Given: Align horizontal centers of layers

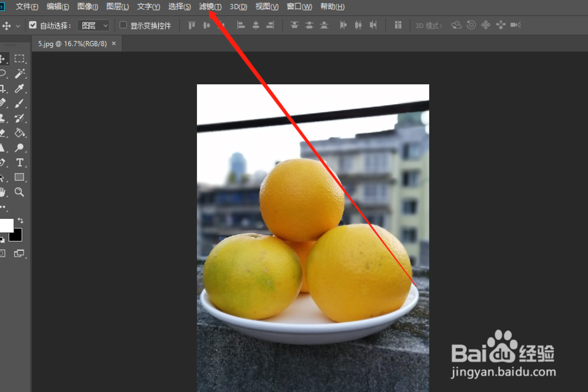Looking at the screenshot, I should pyautogui.click(x=256, y=25).
